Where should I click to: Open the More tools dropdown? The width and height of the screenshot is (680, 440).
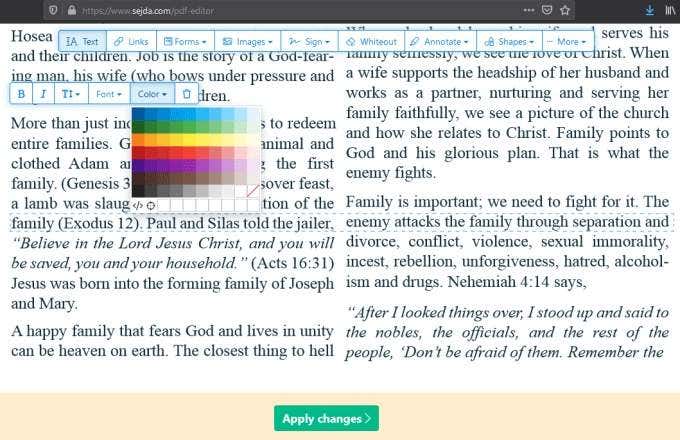568,42
